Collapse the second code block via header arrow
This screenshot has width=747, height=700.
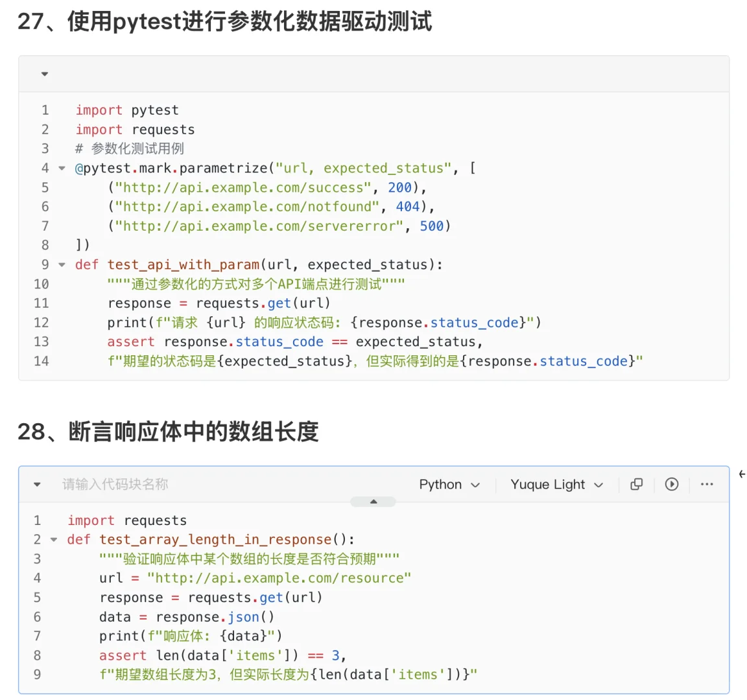click(37, 484)
